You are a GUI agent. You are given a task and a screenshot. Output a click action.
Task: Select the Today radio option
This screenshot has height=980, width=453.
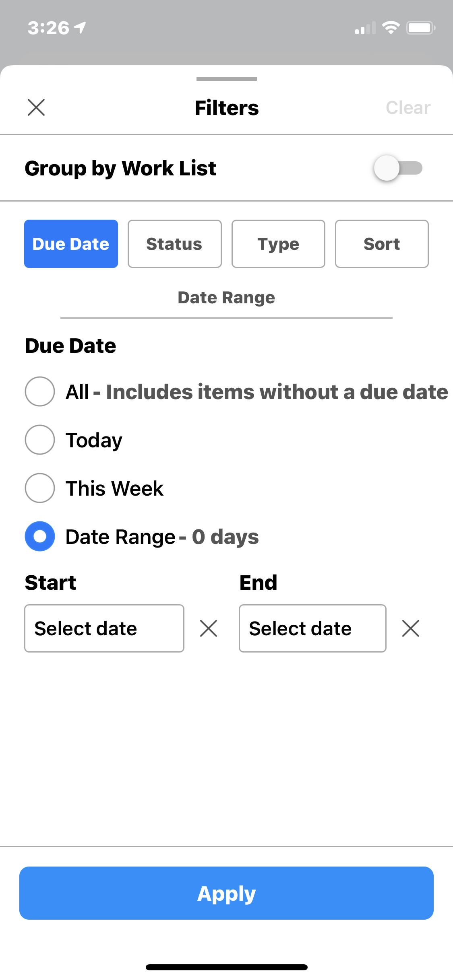pyautogui.click(x=40, y=440)
